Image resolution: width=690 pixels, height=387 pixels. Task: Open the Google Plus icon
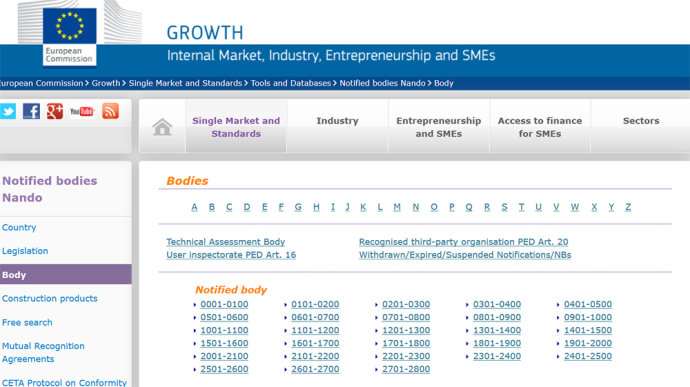coord(55,111)
